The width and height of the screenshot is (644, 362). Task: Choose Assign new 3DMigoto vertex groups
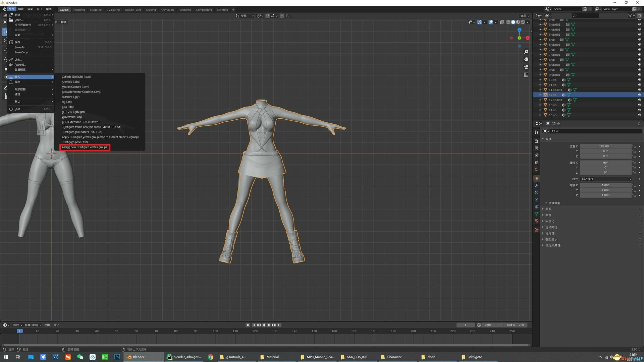85,147
